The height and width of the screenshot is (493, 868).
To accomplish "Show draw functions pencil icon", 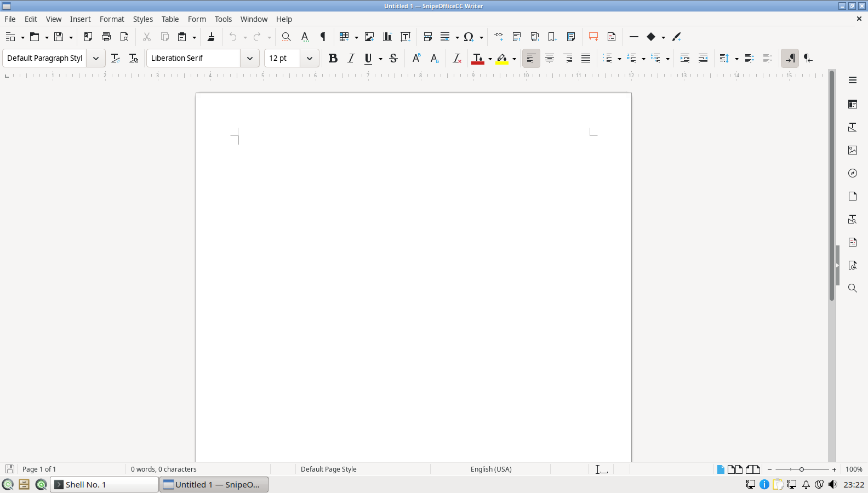I will pos(677,37).
